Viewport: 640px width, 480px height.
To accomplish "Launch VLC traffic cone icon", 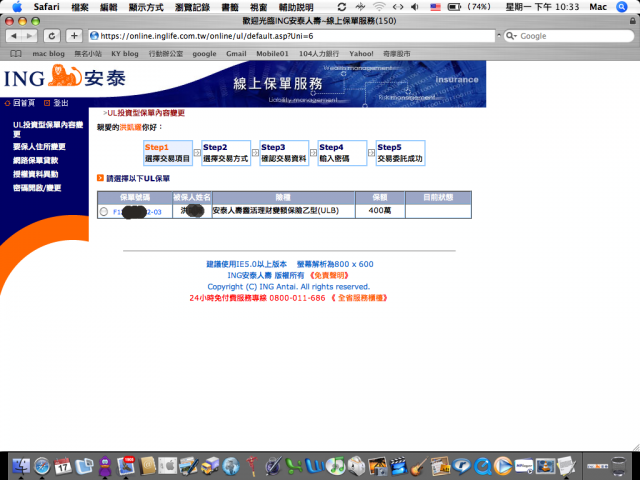I will (x=545, y=466).
